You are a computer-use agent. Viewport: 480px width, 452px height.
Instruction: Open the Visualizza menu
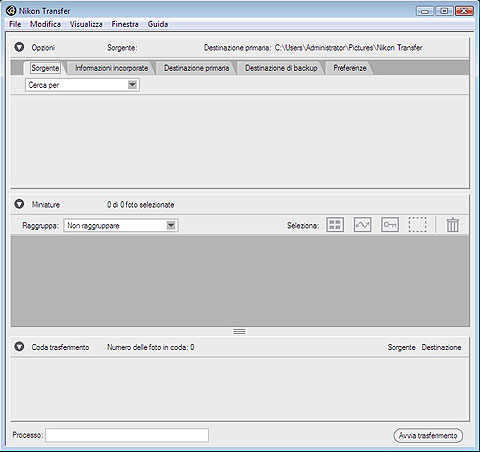[x=86, y=24]
